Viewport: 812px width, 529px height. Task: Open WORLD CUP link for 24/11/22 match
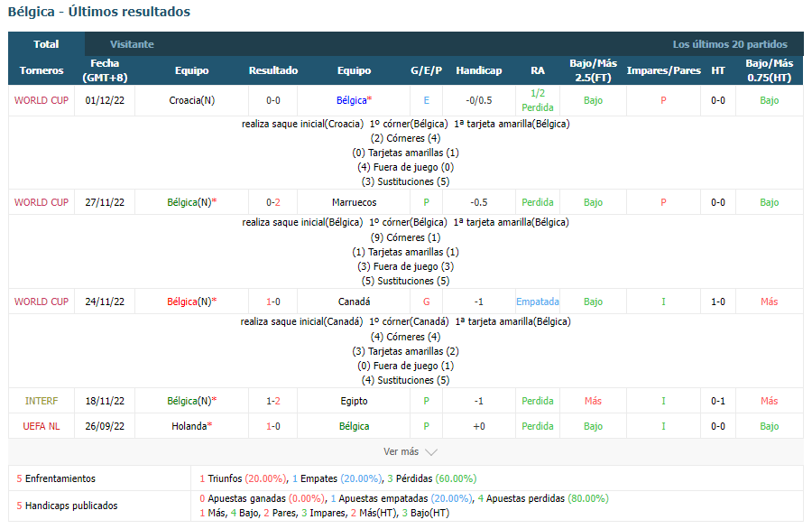pos(42,302)
